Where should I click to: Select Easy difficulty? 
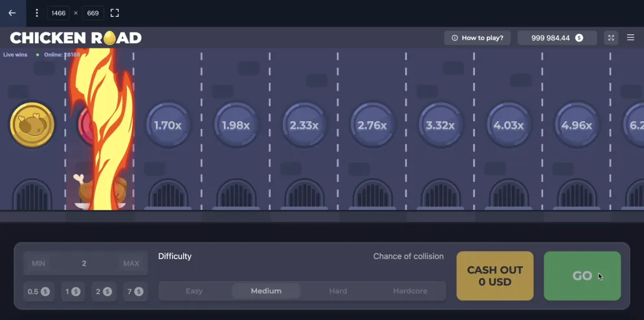(194, 291)
